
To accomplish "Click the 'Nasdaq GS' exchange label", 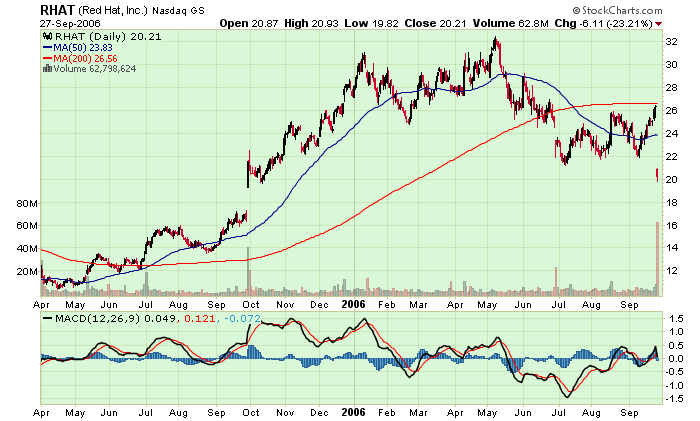I will (178, 11).
